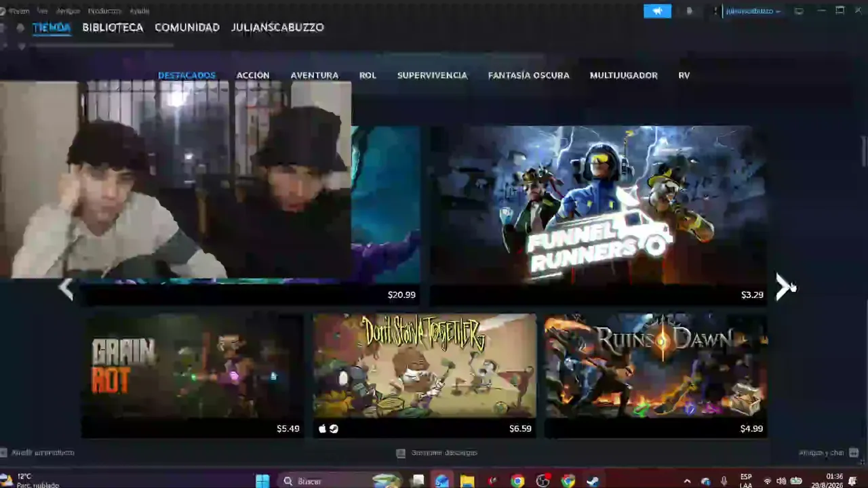This screenshot has width=868, height=488.
Task: Open the volume icon in system tray
Action: (x=781, y=481)
